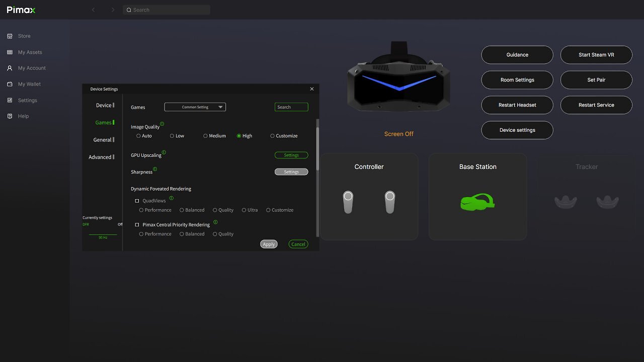Select High image quality
The height and width of the screenshot is (362, 644).
click(239, 136)
